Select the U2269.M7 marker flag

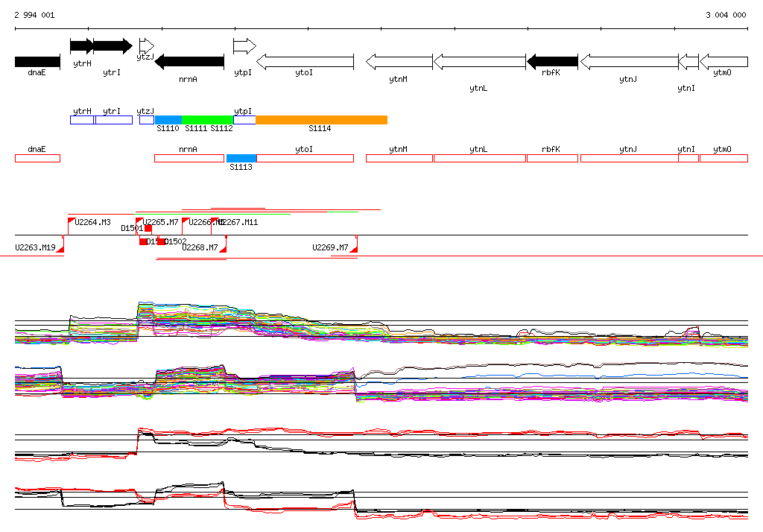click(x=354, y=248)
